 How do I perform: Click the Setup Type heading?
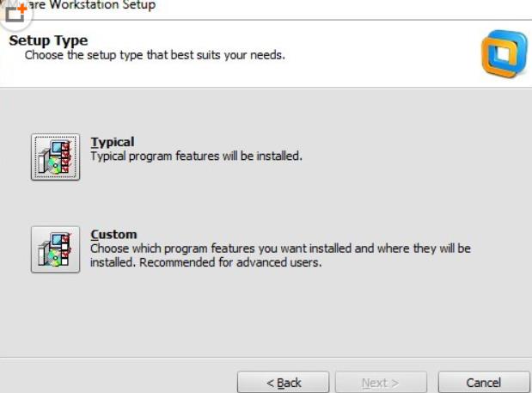point(48,40)
